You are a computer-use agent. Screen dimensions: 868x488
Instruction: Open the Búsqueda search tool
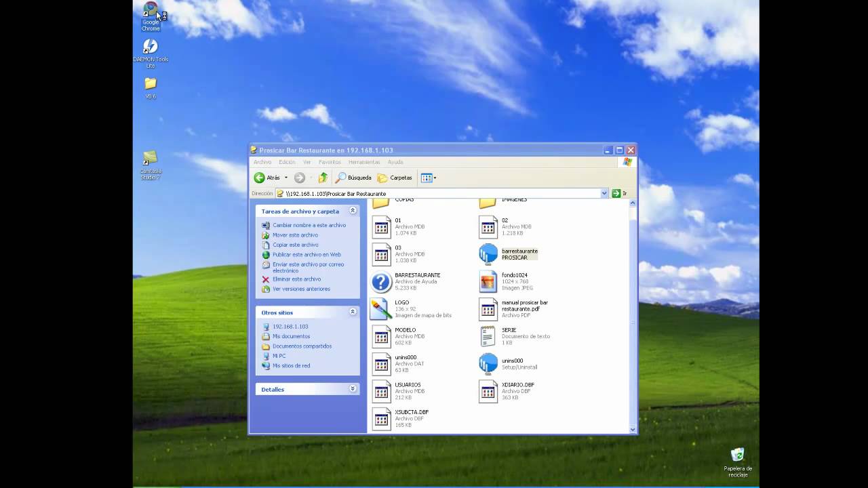point(353,178)
